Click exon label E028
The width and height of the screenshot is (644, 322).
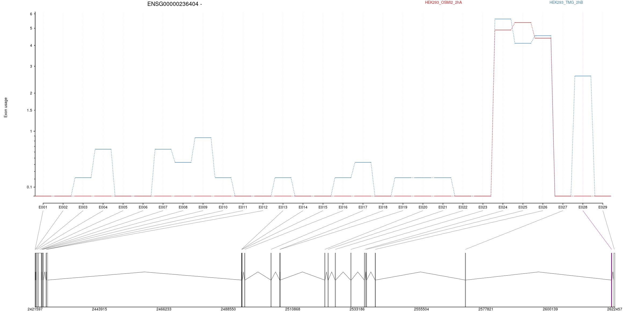click(x=583, y=207)
